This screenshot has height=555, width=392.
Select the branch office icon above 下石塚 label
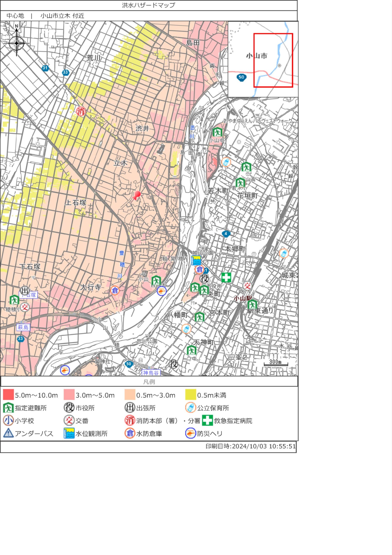24,291
